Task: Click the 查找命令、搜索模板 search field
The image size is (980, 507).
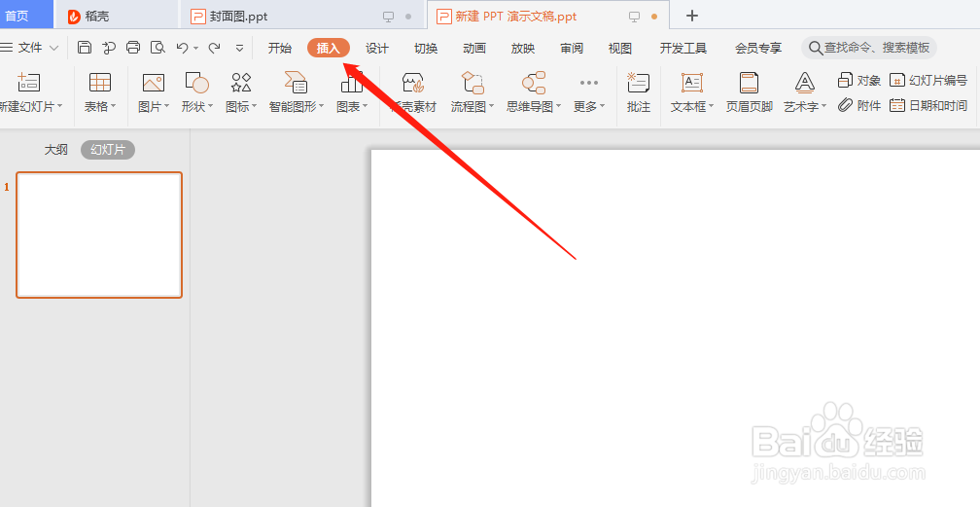Action: (869, 48)
